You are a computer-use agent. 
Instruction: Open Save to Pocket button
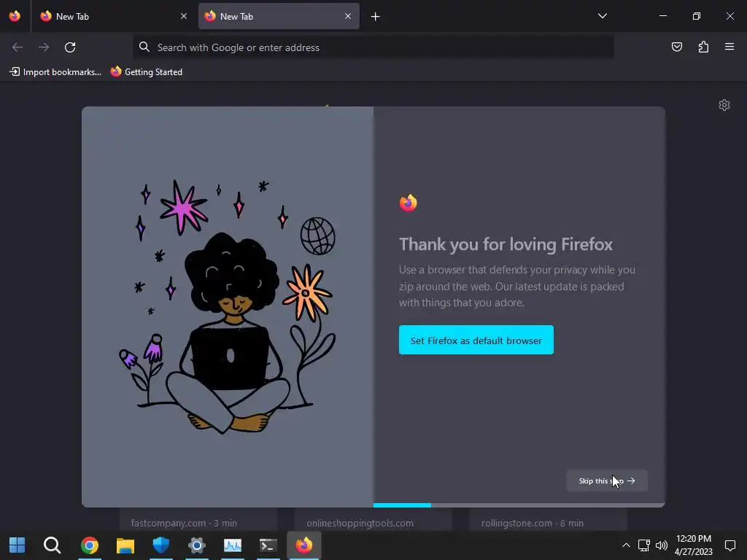(677, 47)
